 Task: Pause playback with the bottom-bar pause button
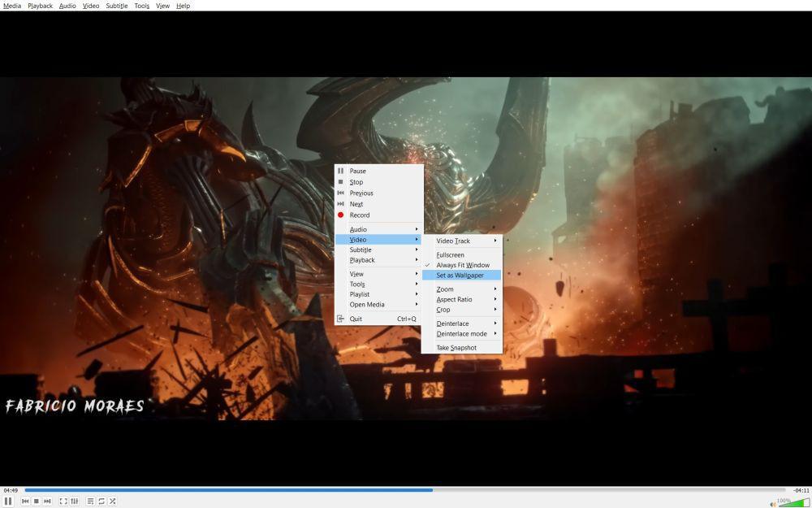click(8, 501)
